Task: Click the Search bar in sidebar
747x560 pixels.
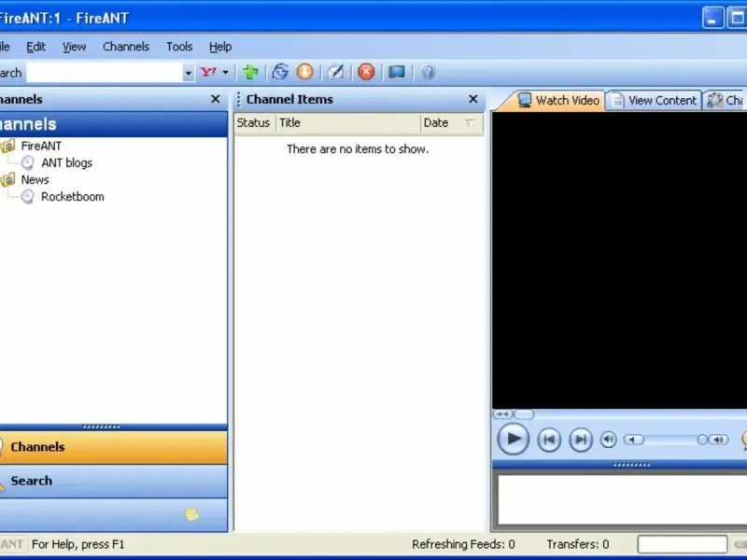Action: 113,481
